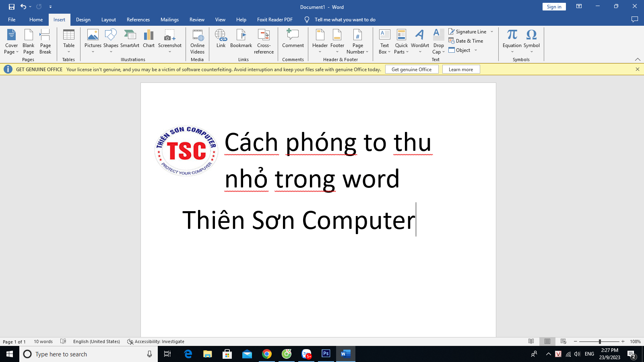This screenshot has height=362, width=644.
Task: Open the Learn more link
Action: click(x=461, y=69)
